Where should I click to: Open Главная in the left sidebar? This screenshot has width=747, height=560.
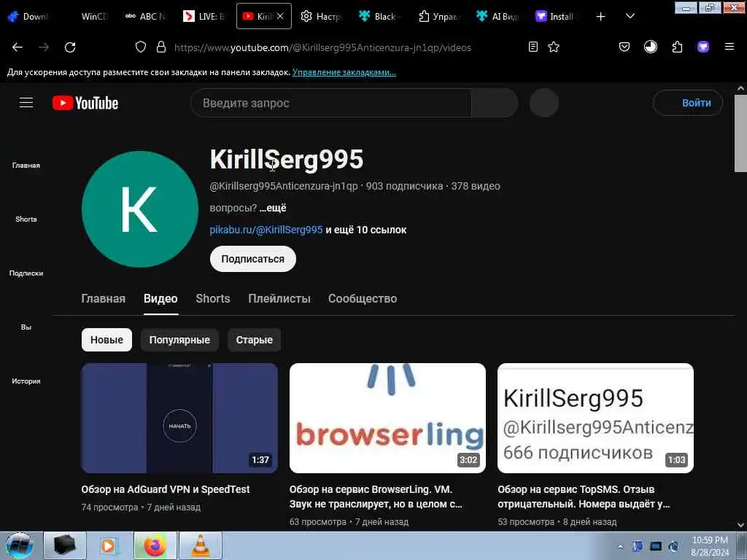(26, 166)
